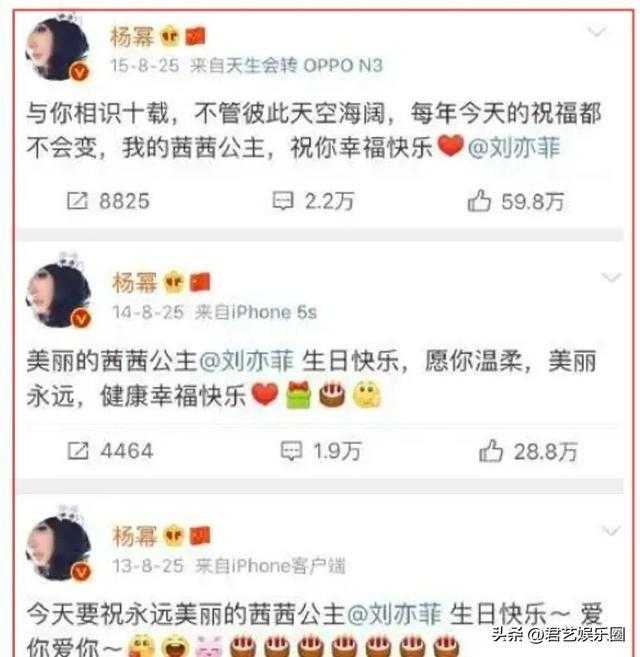Tap the membership crown badge on first post
Image resolution: width=640 pixels, height=657 pixels.
[169, 36]
